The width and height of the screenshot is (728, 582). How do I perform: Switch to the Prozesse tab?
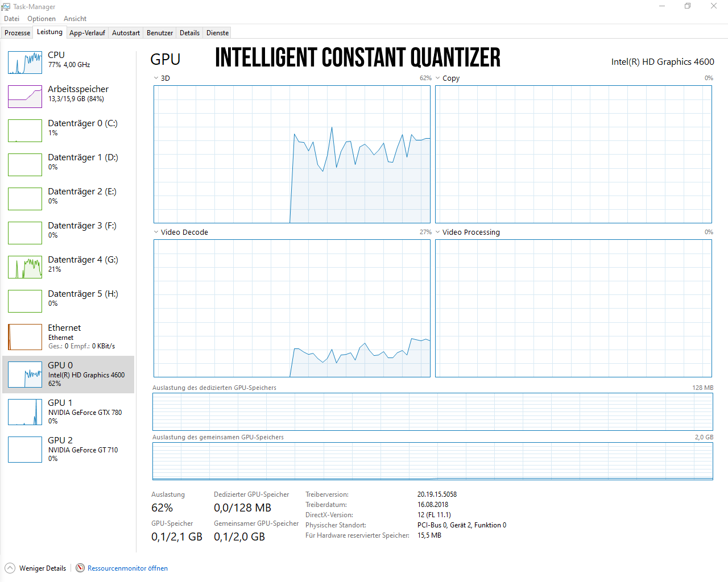(17, 33)
